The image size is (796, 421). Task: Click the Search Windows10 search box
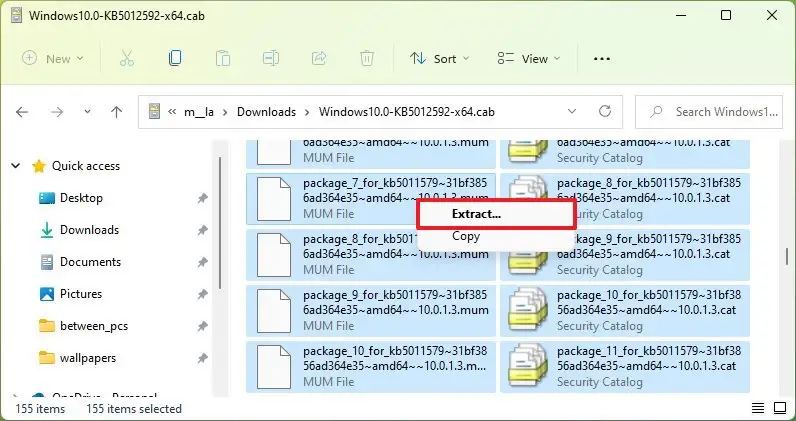tap(709, 112)
